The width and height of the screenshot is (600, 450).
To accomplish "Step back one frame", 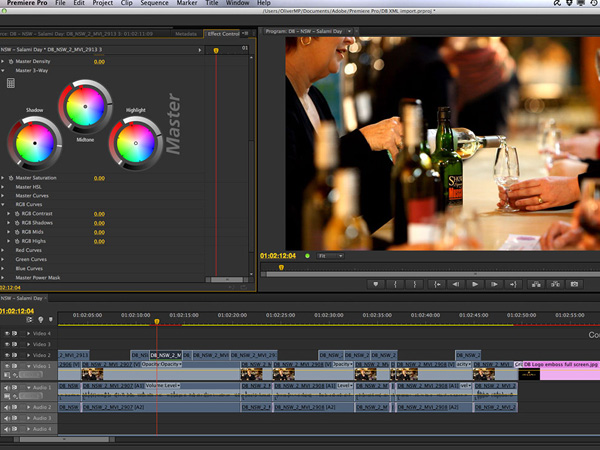I will click(x=456, y=284).
